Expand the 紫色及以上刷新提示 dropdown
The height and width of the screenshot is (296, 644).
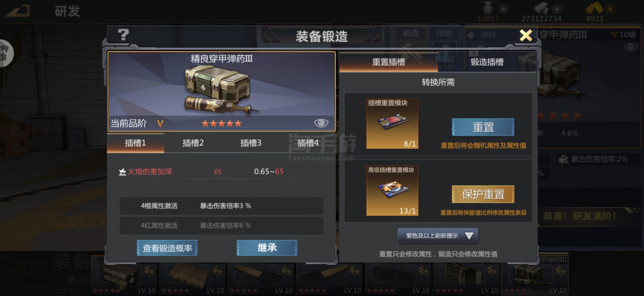438,236
